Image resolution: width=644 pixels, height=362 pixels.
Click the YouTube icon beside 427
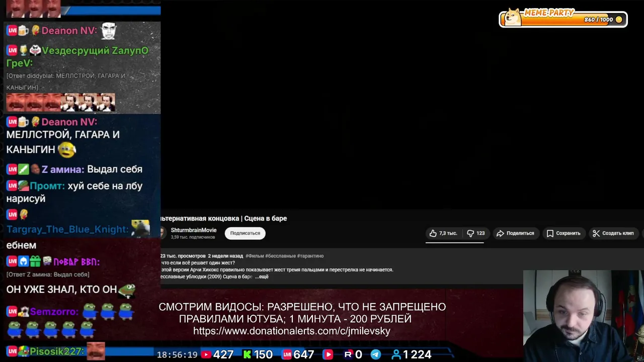click(x=206, y=355)
